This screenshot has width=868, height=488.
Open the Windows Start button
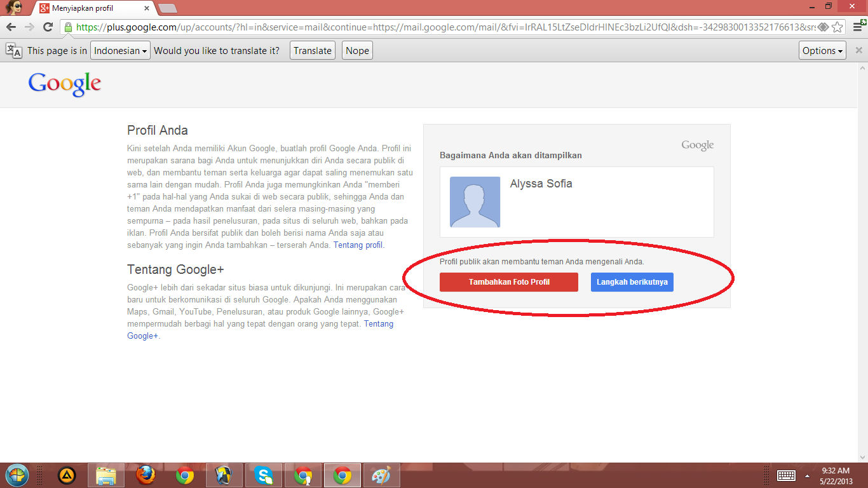tap(17, 475)
